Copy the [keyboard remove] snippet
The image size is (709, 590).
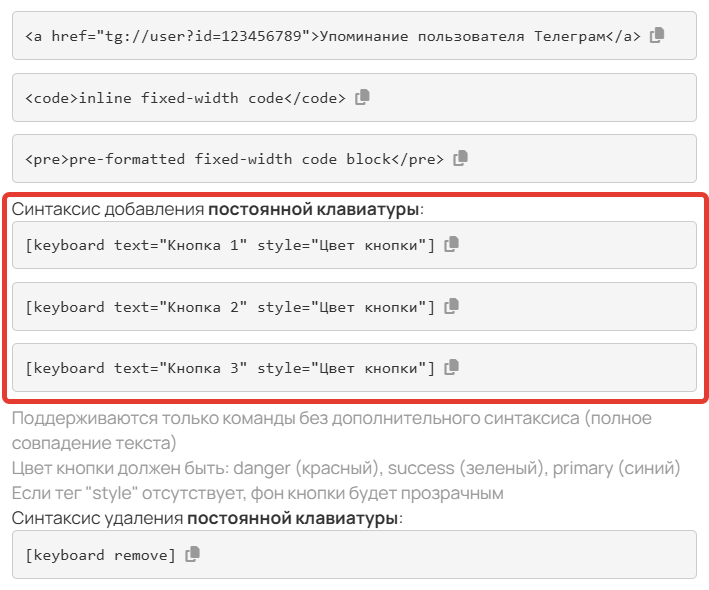pyautogui.click(x=193, y=554)
